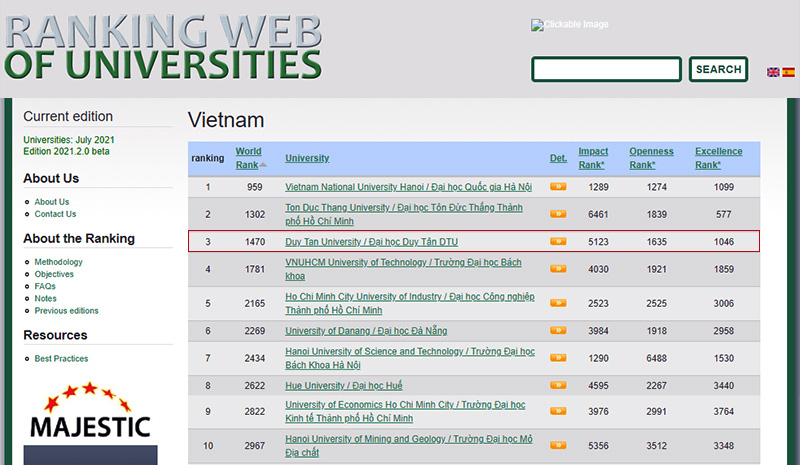Open the Best Practices resource link
This screenshot has width=800, height=465.
pos(61,358)
